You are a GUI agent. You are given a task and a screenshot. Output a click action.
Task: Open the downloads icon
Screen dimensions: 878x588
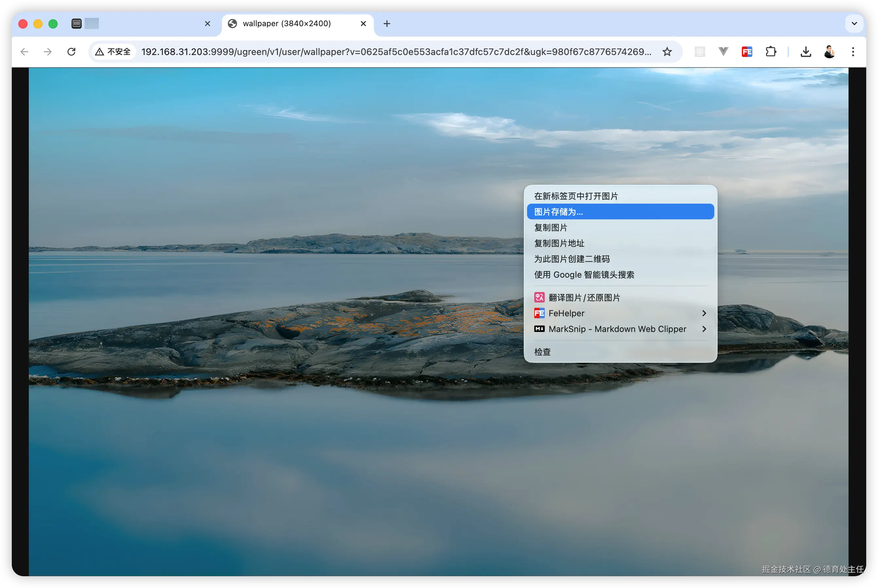[x=806, y=52]
